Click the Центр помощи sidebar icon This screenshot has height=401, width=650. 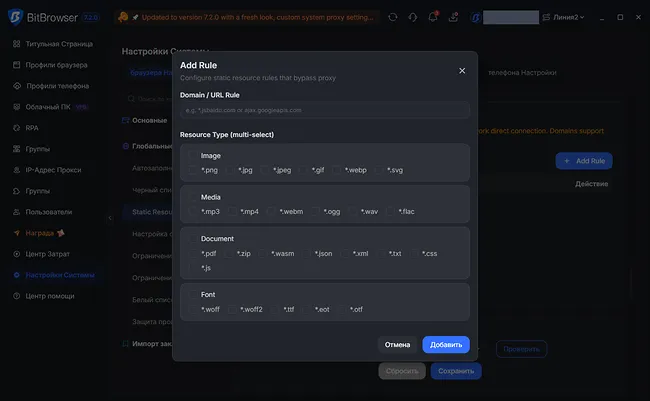(17, 296)
